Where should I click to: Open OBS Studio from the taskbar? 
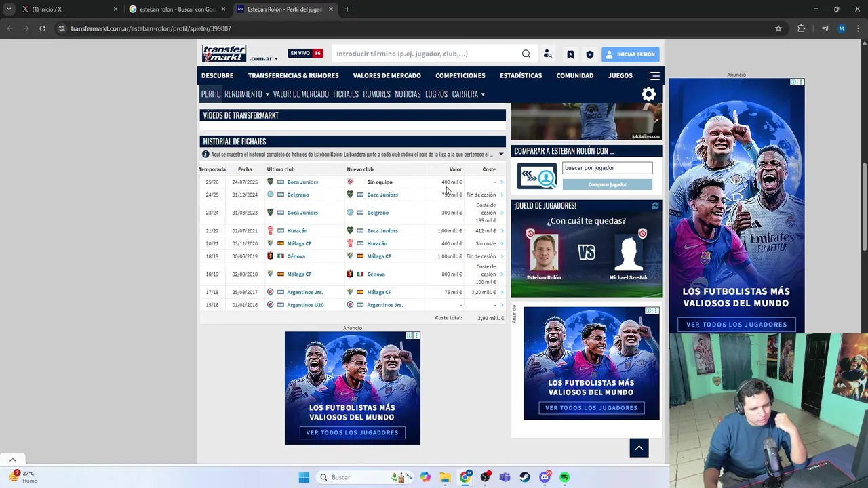point(485,477)
